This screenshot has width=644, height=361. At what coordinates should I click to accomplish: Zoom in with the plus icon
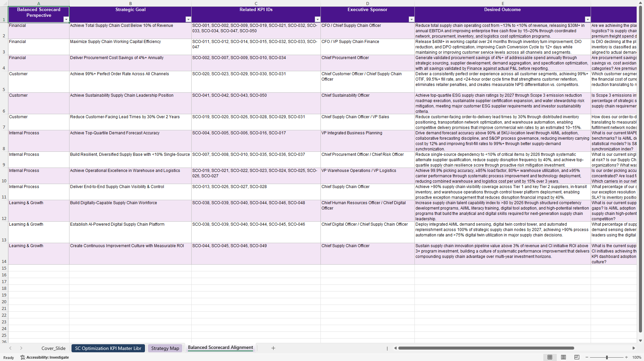coord(626,357)
